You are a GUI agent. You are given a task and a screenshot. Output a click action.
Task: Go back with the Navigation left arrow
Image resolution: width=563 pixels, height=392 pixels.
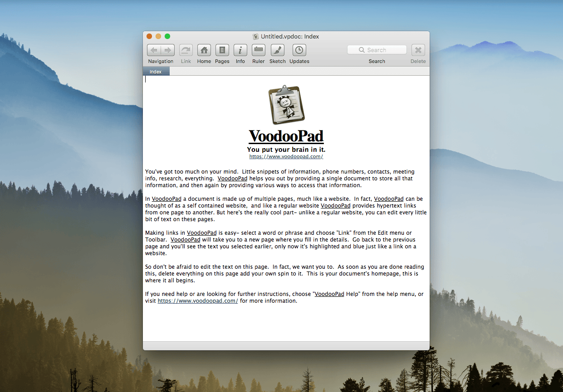pos(154,50)
